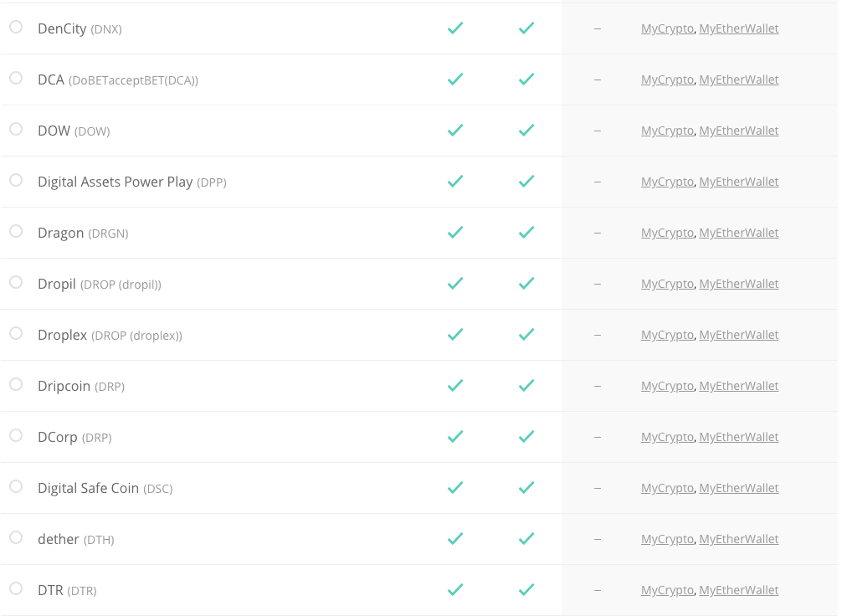Viewport: 842px width, 616px height.
Task: Click first checkmark in DCA row
Action: click(455, 80)
